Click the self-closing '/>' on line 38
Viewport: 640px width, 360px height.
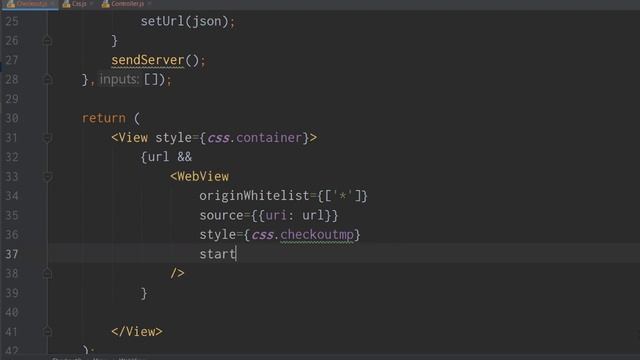click(177, 273)
